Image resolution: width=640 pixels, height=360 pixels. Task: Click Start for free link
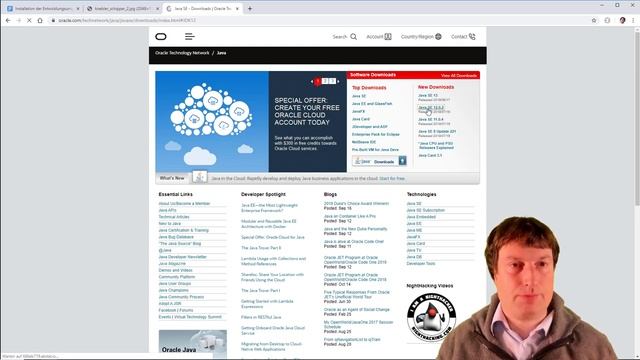[x=392, y=179]
